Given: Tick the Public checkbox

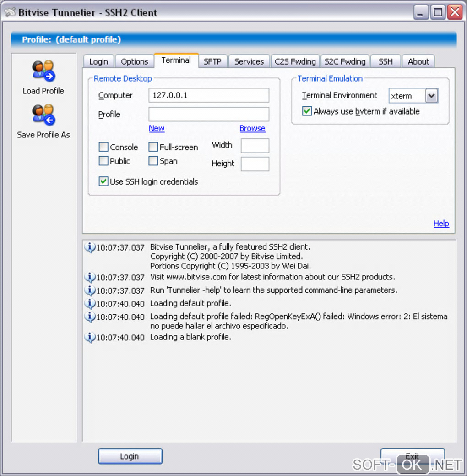Looking at the screenshot, I should (x=103, y=161).
